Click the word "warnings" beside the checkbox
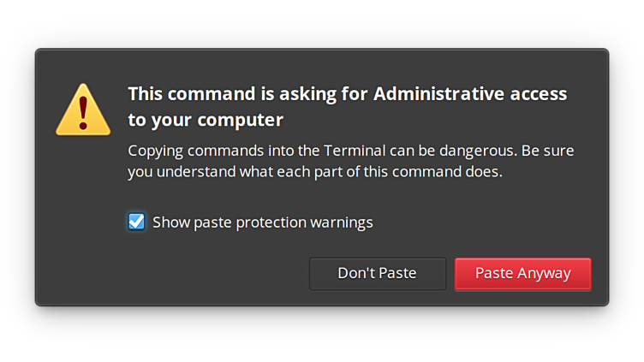The height and width of the screenshot is (362, 644). click(341, 223)
